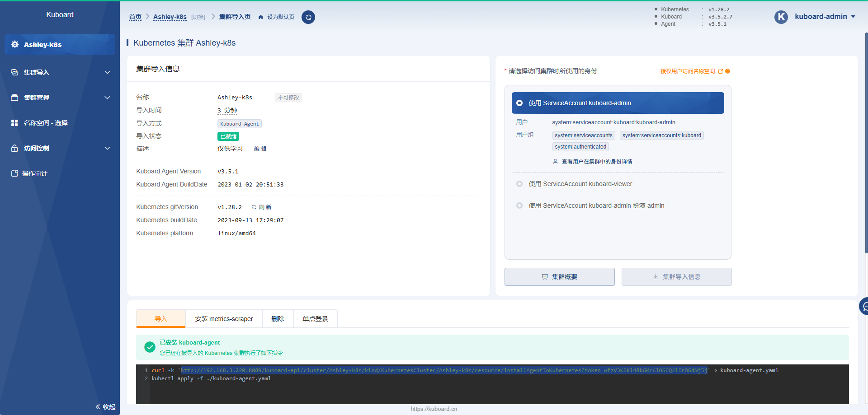This screenshot has width=868, height=415.
Task: Click the page vertical scrollbar
Action: (x=866, y=142)
